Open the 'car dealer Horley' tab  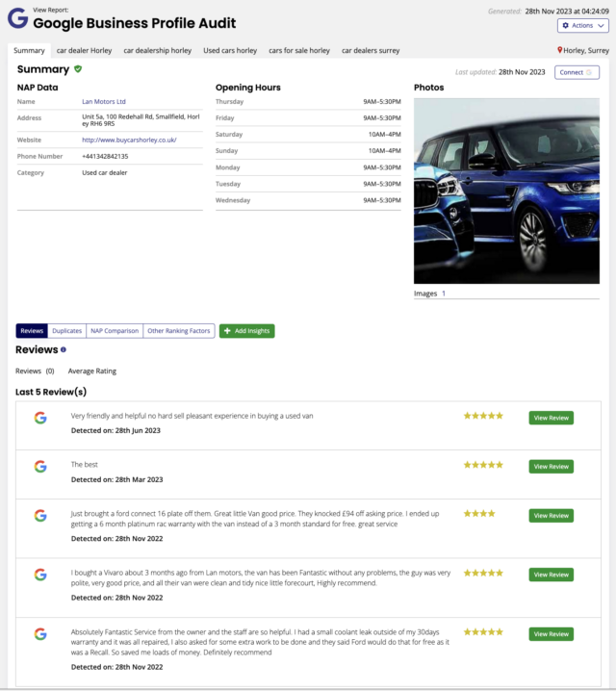pos(84,50)
